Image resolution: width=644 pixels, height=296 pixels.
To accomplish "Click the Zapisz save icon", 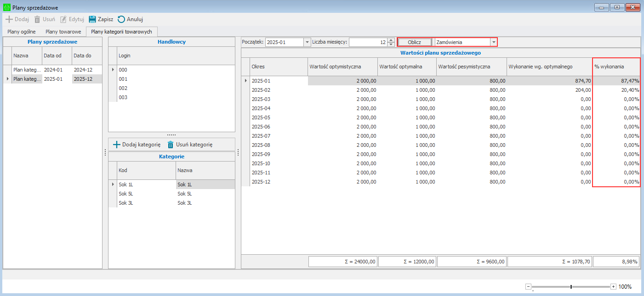I will tap(92, 19).
